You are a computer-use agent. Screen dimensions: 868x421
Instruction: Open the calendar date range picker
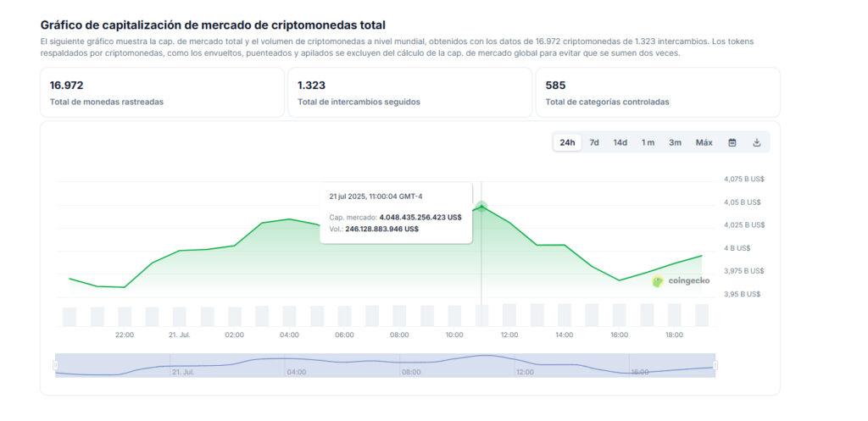tap(732, 142)
